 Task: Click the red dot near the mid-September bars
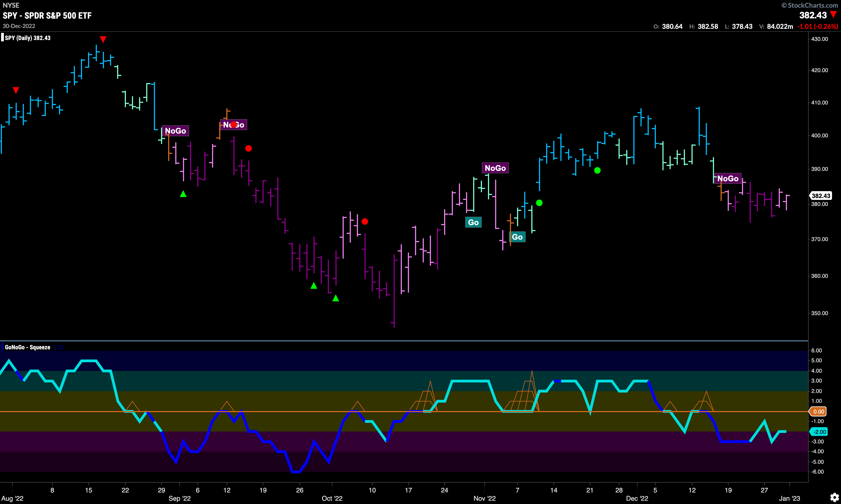pyautogui.click(x=248, y=148)
